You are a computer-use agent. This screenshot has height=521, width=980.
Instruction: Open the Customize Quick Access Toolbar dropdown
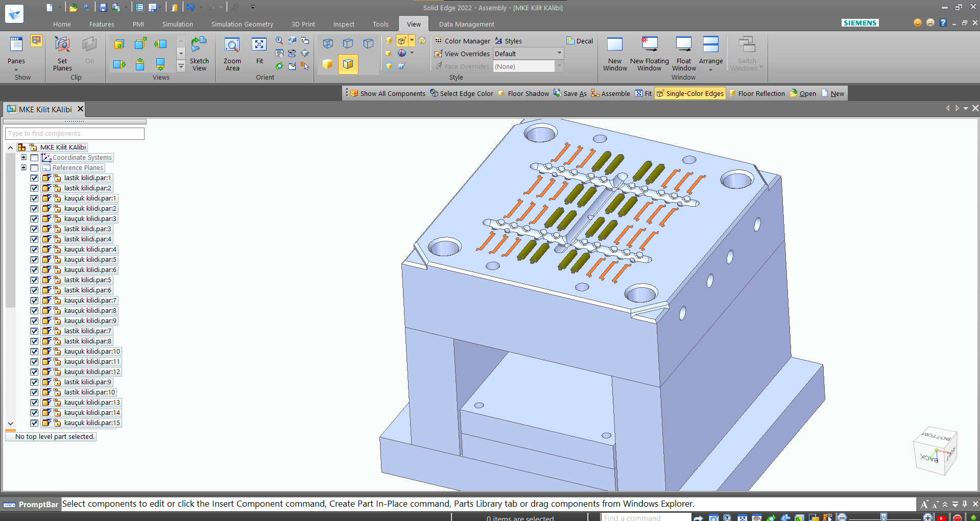pos(252,7)
